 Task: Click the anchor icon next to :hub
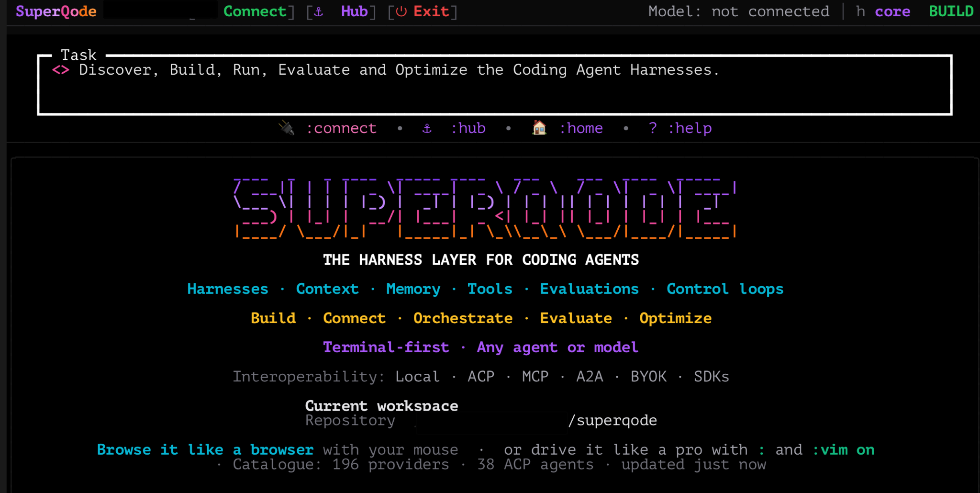(x=427, y=128)
